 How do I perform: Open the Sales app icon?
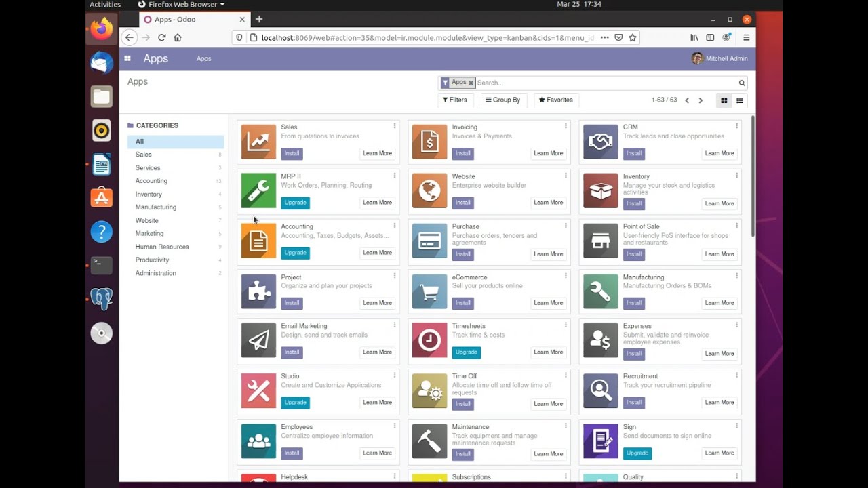click(258, 142)
